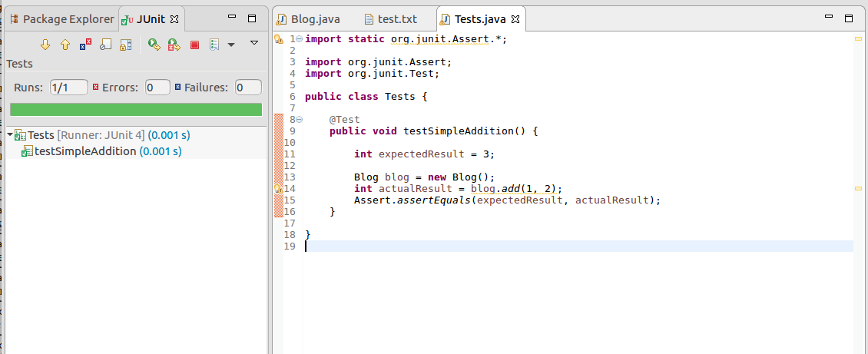Close the JUnit view tab
The image size is (868, 354).
coord(174,18)
